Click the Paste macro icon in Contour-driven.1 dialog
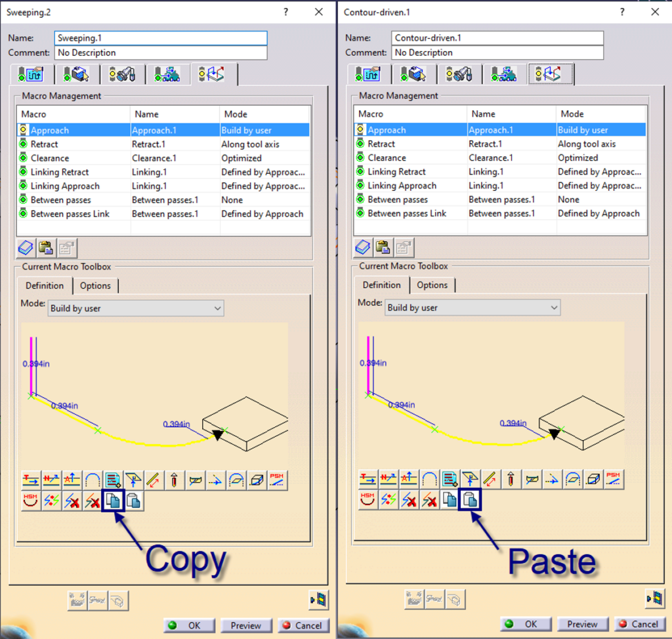Screen dimensions: 672x639 [471, 500]
